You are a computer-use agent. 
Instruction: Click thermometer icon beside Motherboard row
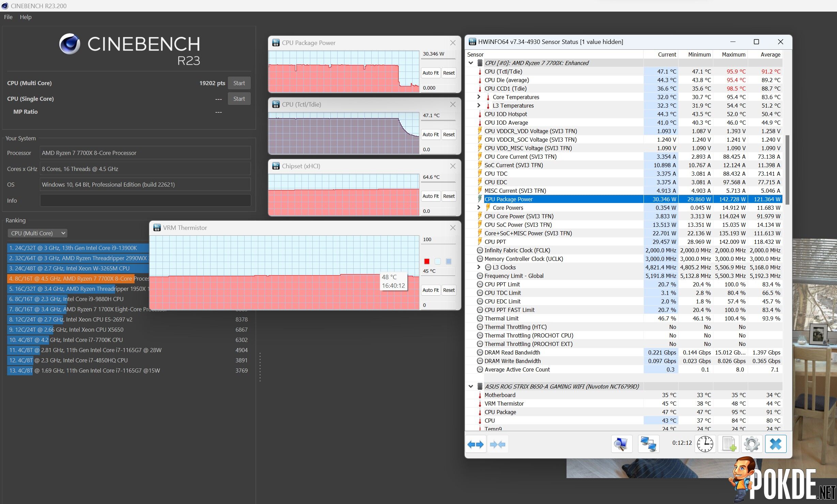(480, 395)
